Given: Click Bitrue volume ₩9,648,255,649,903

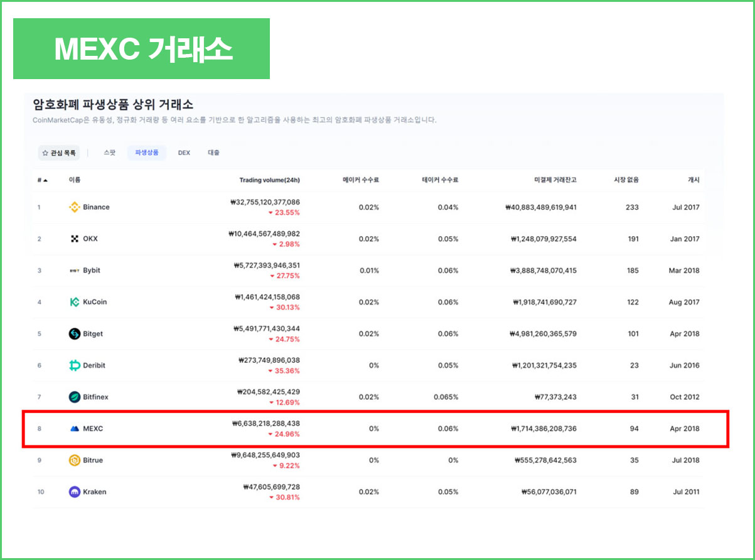Looking at the screenshot, I should [x=265, y=455].
